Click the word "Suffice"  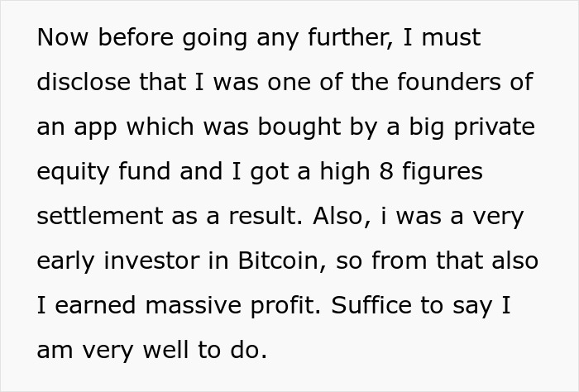click(365, 305)
